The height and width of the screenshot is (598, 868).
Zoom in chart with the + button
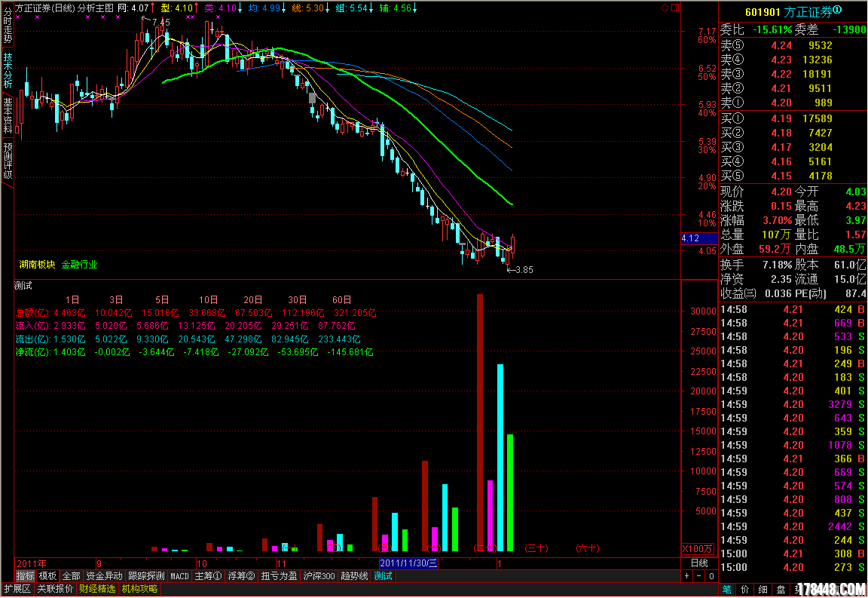coord(687,576)
